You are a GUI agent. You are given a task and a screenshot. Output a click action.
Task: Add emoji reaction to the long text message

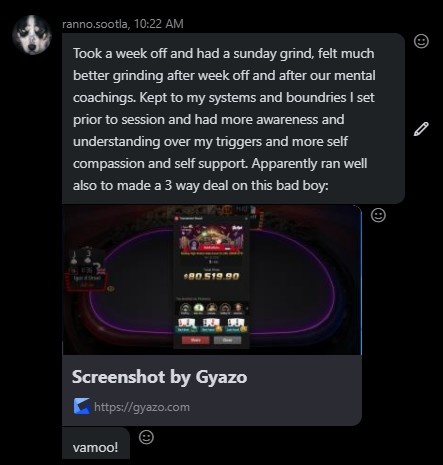(x=421, y=41)
